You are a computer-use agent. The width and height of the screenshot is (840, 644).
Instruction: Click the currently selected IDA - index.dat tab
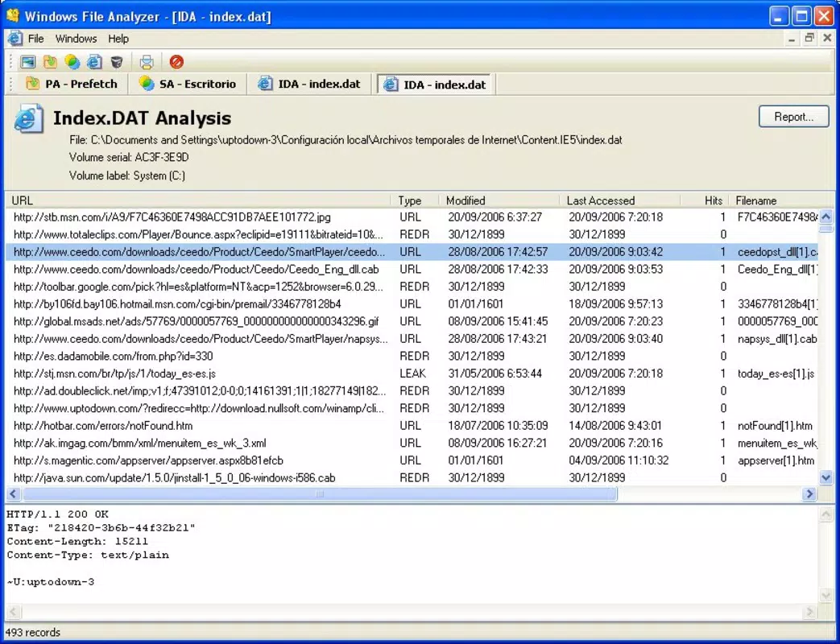pyautogui.click(x=434, y=85)
